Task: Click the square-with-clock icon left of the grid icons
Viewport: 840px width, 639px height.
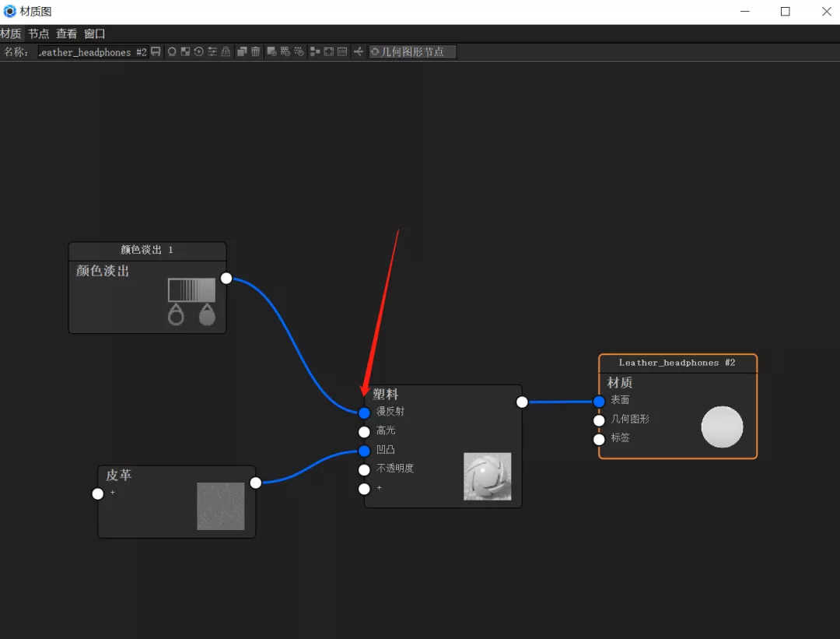Action: click(x=271, y=51)
